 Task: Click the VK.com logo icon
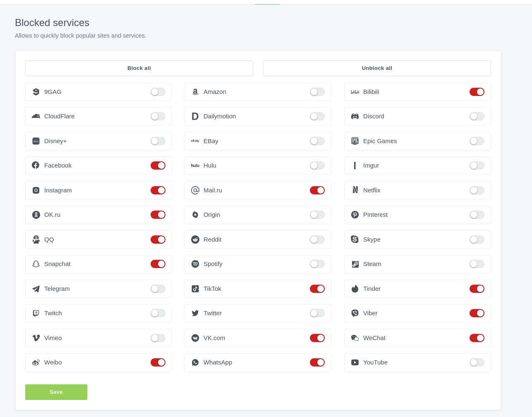click(195, 338)
